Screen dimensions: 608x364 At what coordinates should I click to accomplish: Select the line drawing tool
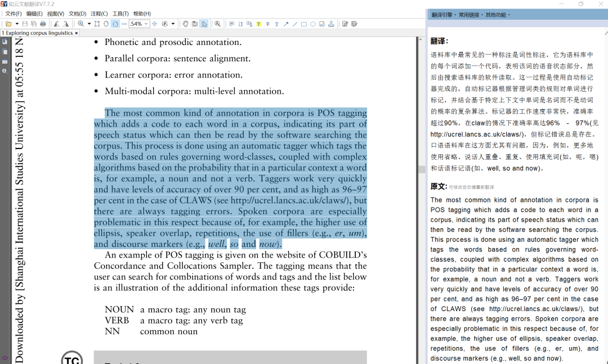coord(294,24)
